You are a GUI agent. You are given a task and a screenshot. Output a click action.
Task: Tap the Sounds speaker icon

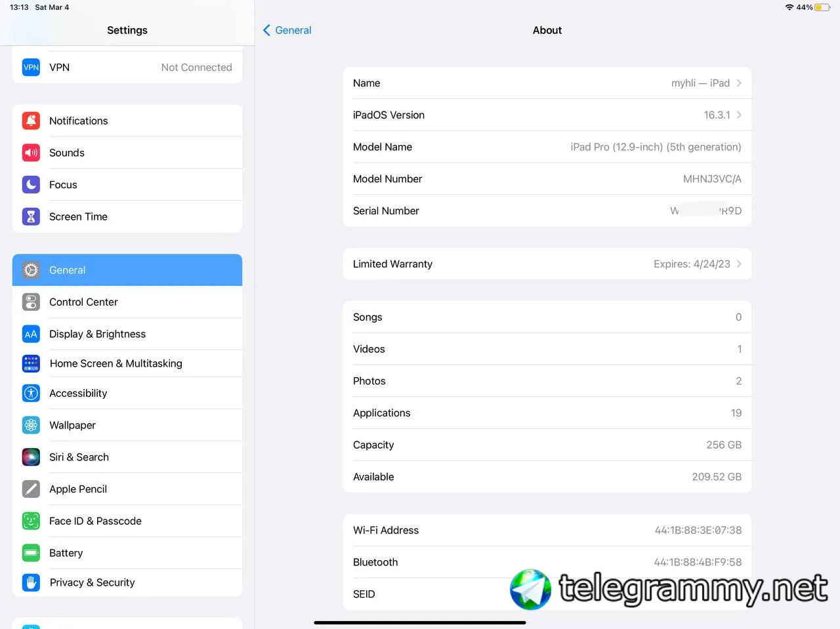coord(31,153)
